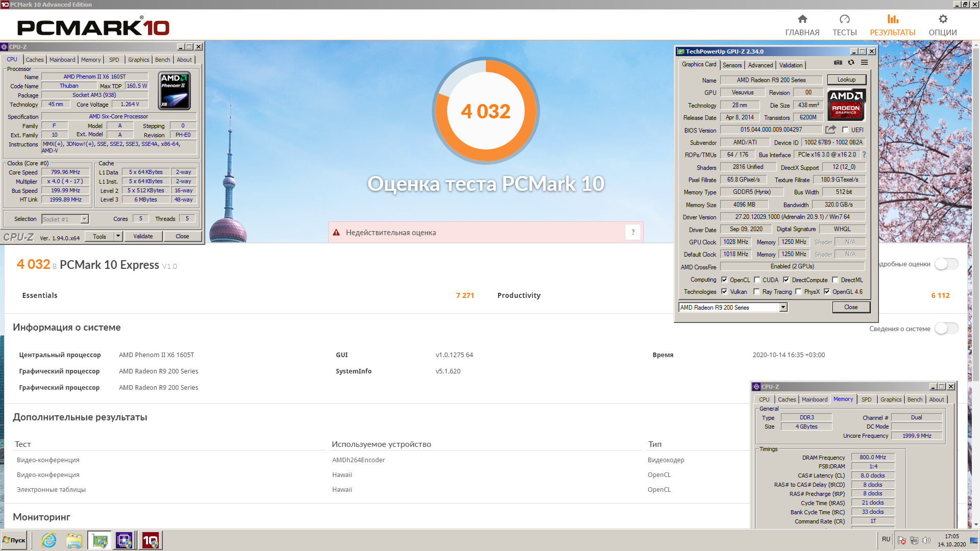Click the AMDh264Encoder device entry
980x551 pixels.
358,460
